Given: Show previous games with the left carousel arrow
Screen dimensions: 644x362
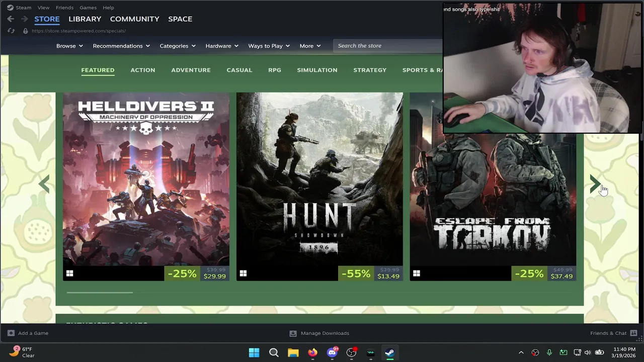Looking at the screenshot, I should point(44,184).
